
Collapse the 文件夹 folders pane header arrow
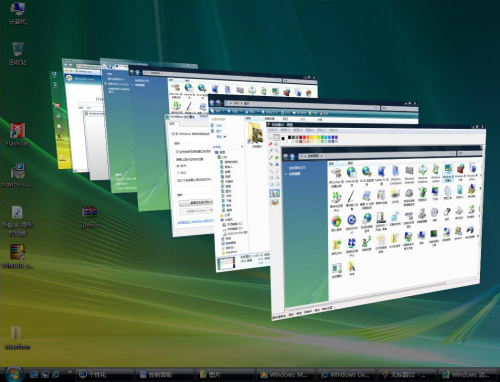coord(242,147)
